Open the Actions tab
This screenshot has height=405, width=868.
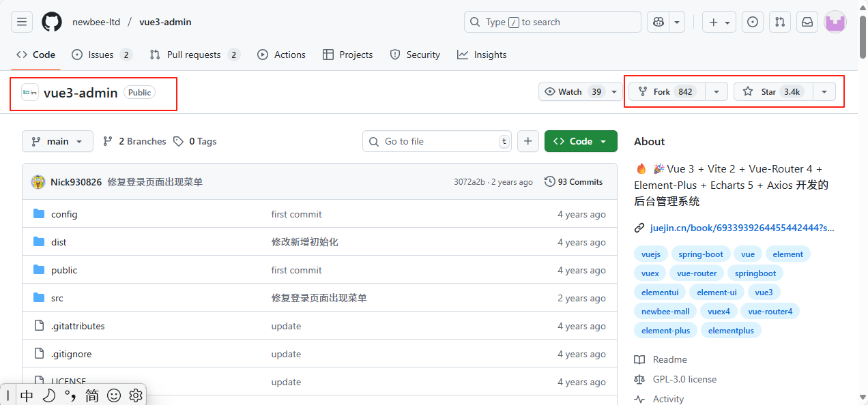point(281,55)
